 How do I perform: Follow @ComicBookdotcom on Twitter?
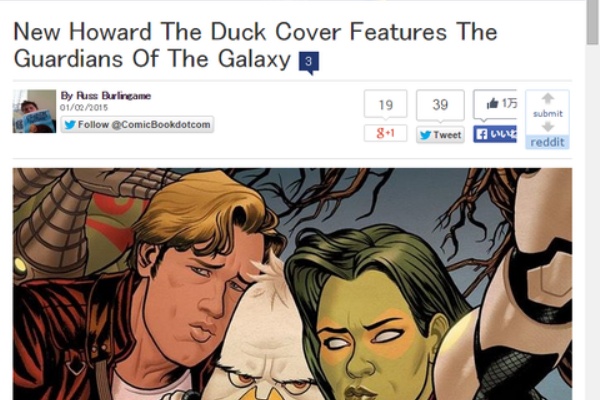pos(137,125)
